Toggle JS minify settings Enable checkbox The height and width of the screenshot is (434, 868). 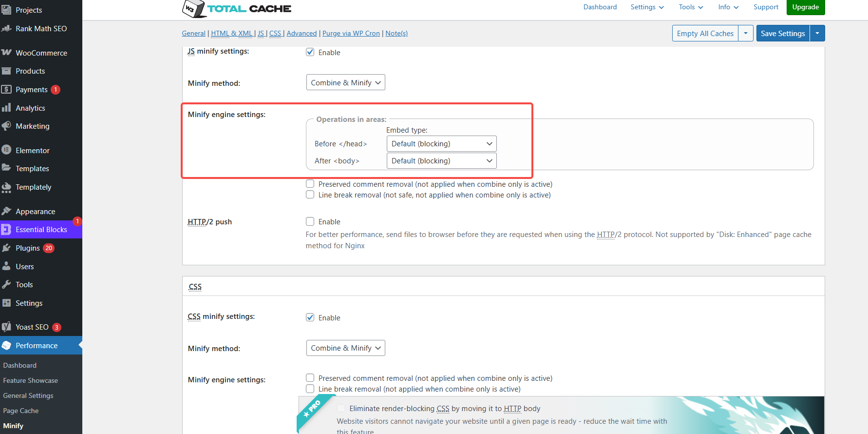click(310, 52)
